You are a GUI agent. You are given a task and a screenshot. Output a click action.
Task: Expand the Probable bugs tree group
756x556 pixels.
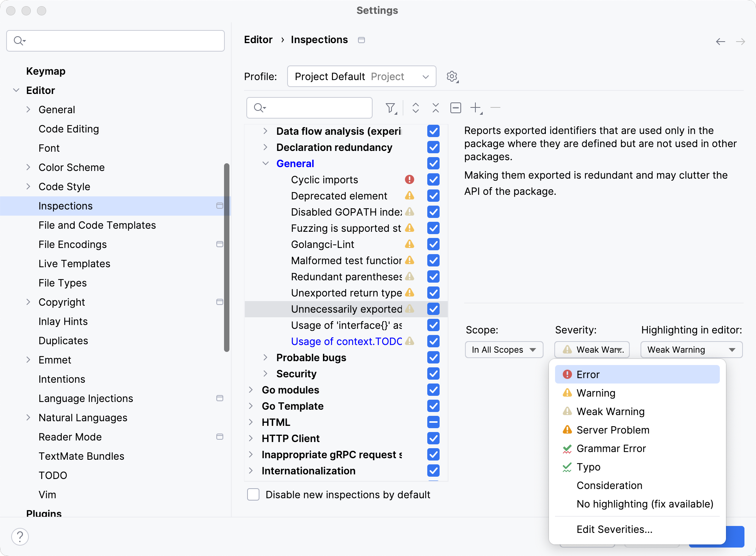[265, 358]
